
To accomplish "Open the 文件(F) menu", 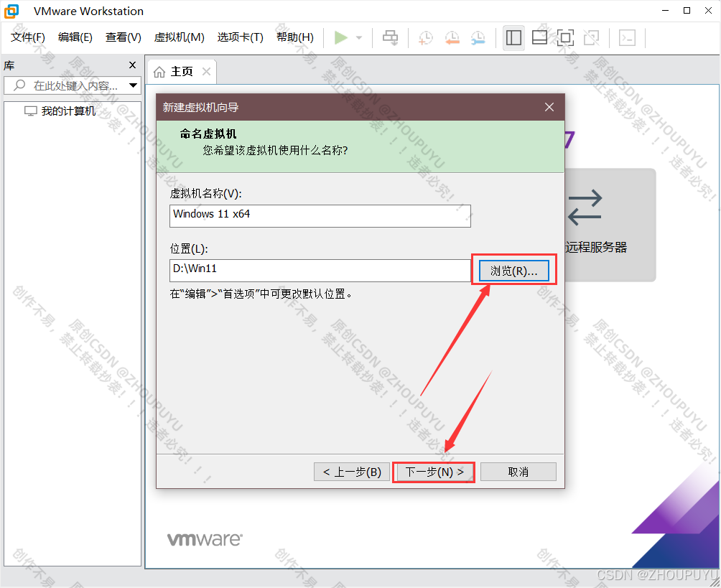I will click(x=28, y=37).
